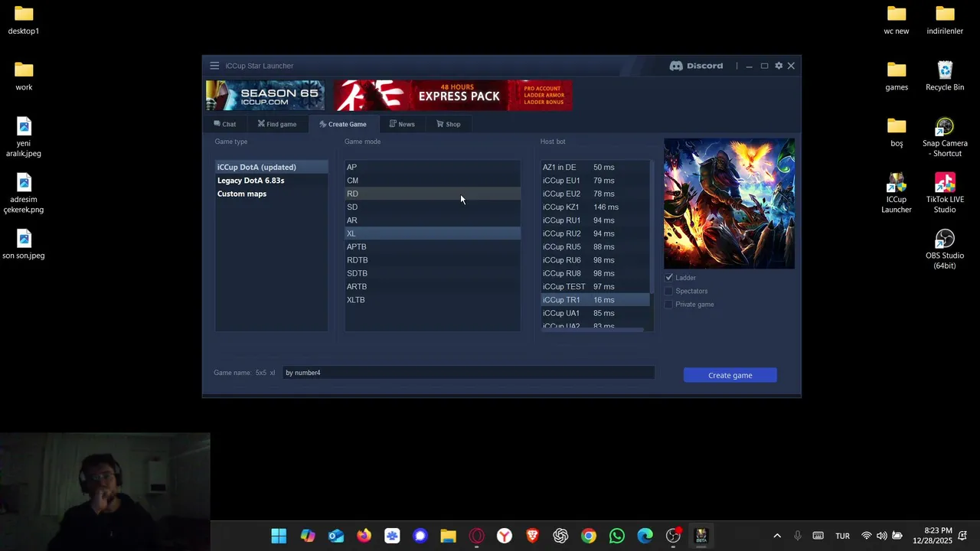980x551 pixels.
Task: Select Legacy DotA 6.83s game type
Action: coord(272,181)
